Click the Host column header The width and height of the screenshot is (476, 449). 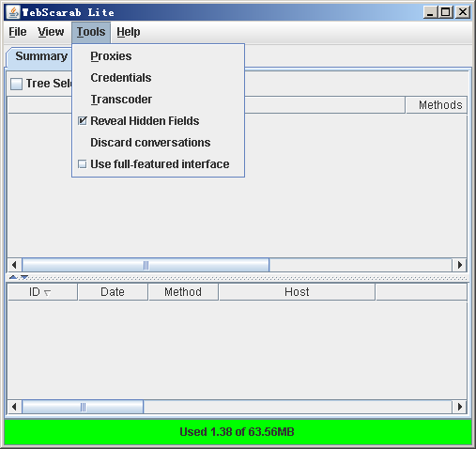297,292
